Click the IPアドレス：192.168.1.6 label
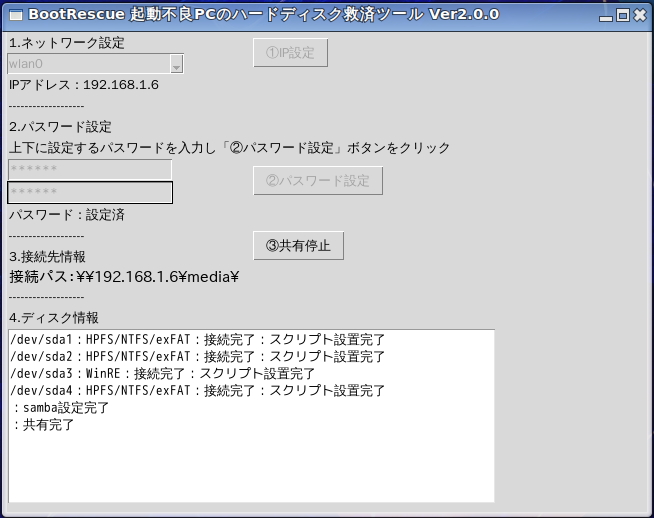The height and width of the screenshot is (518, 654). 83,85
